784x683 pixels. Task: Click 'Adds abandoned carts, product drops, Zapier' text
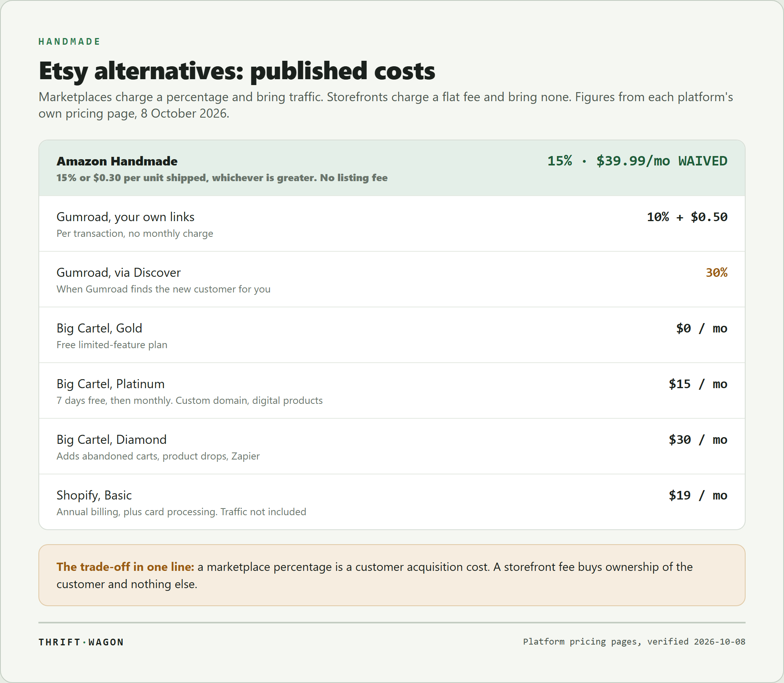[x=158, y=456]
